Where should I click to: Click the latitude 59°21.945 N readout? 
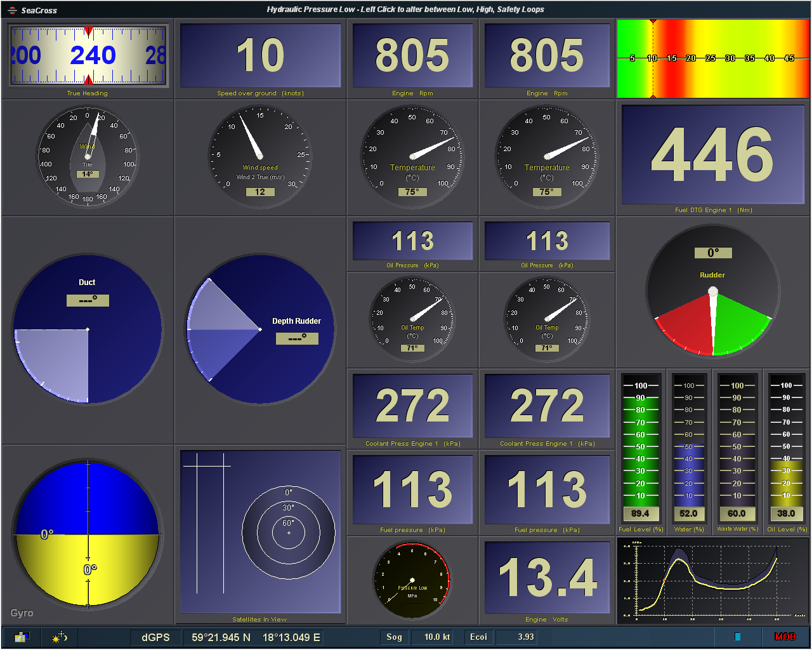click(x=221, y=637)
